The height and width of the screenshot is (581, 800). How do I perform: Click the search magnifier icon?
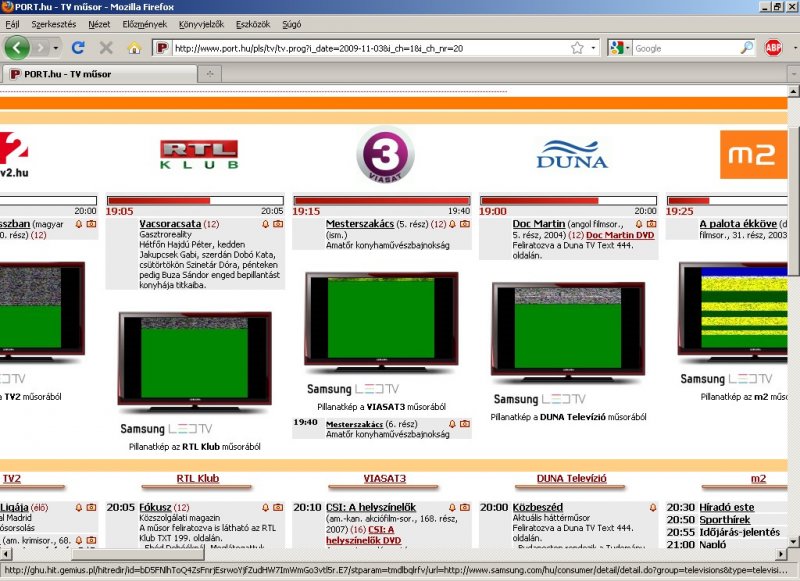746,48
